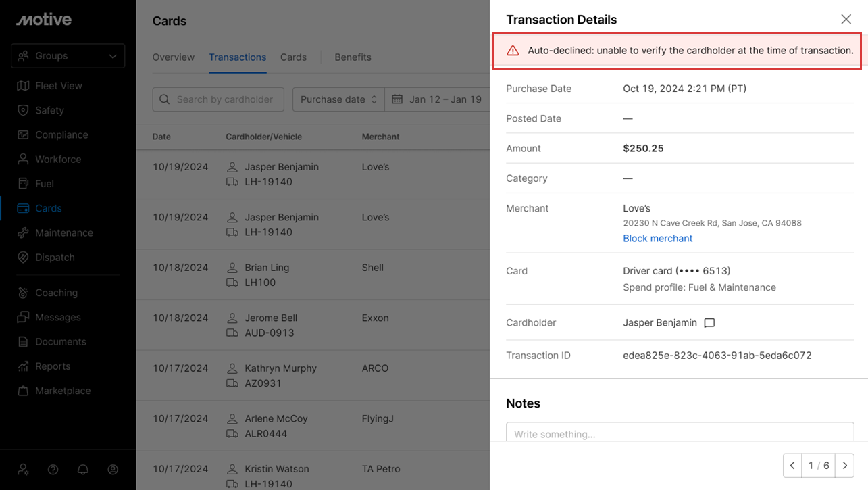The width and height of the screenshot is (868, 490).
Task: Open the Jan 12 – Jan 19 date range picker
Action: tap(438, 99)
